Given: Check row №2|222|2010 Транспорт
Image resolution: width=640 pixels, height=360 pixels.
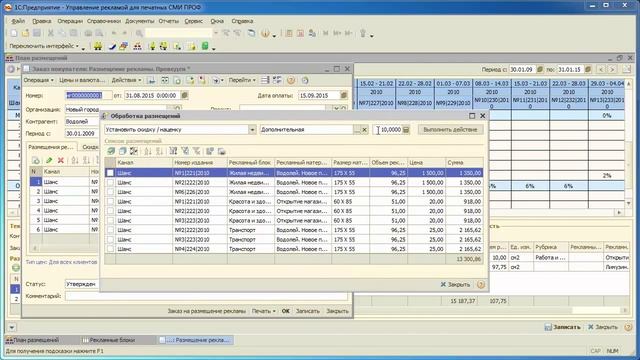Looking at the screenshot, I should [110, 230].
